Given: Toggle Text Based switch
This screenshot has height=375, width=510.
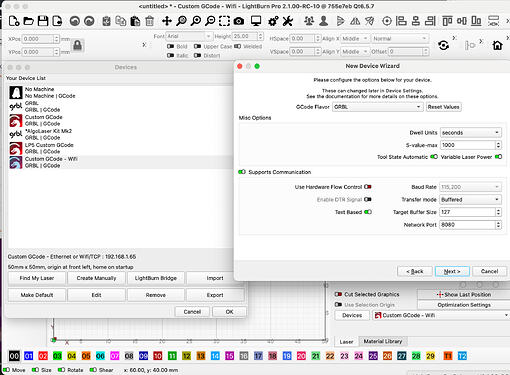Looking at the screenshot, I should tap(368, 212).
